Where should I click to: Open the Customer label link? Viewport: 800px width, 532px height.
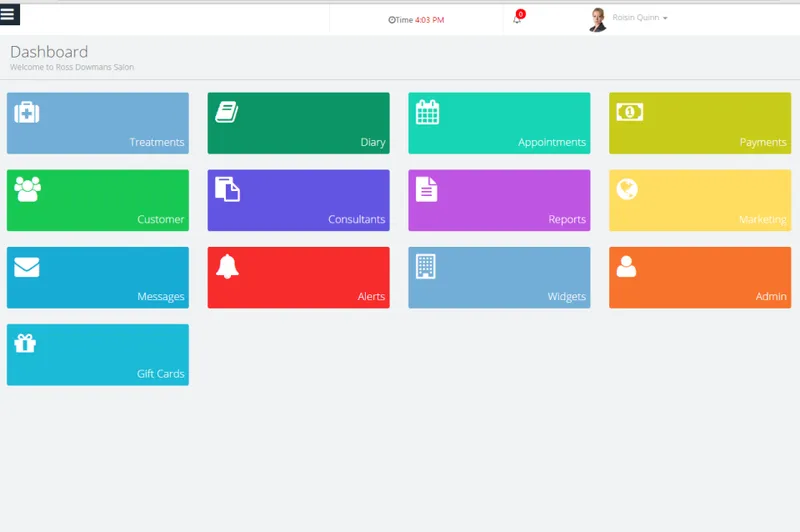[161, 219]
